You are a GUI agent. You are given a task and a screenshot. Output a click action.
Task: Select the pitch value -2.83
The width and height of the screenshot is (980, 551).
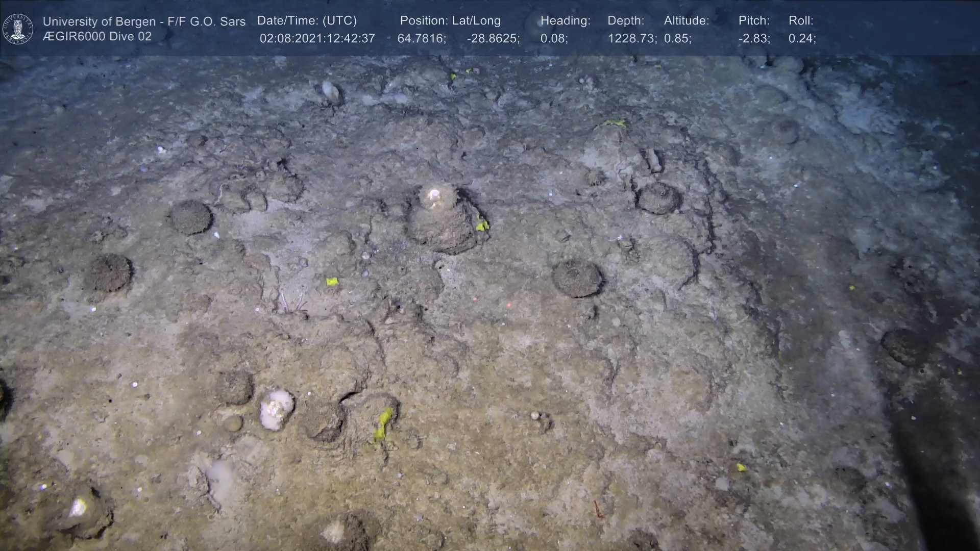pyautogui.click(x=754, y=39)
